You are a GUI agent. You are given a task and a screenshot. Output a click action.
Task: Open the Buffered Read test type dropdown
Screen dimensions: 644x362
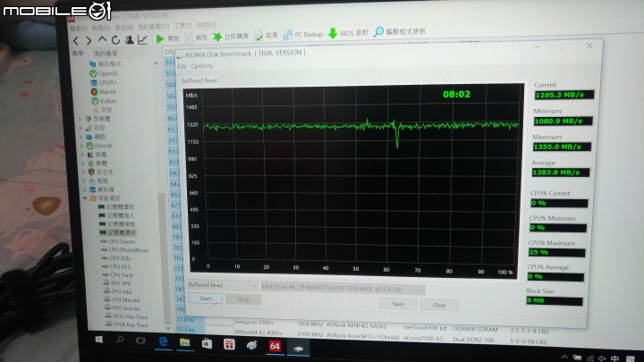(223, 285)
